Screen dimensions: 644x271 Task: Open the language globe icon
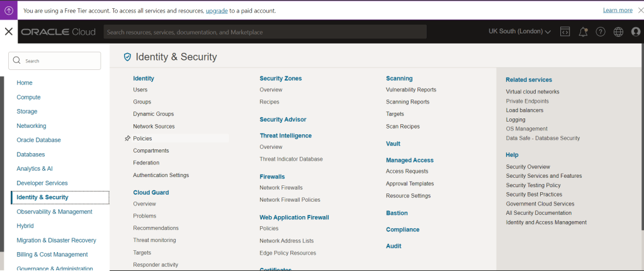pos(618,32)
